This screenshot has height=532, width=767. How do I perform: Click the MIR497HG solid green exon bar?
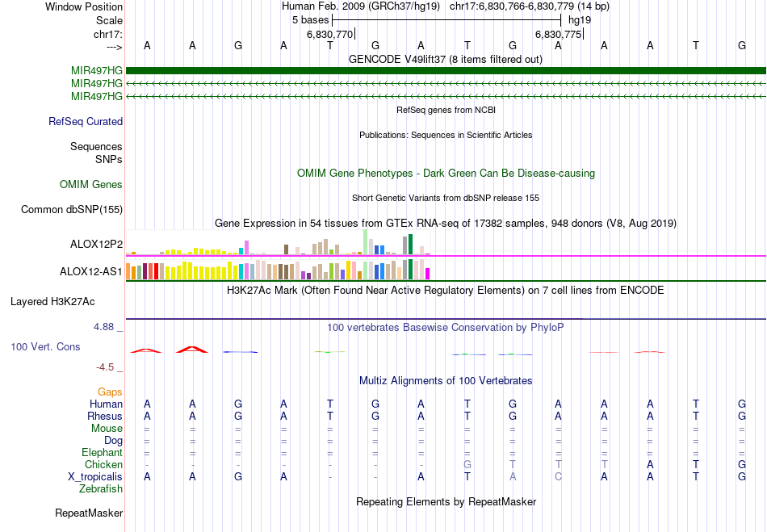click(x=446, y=71)
